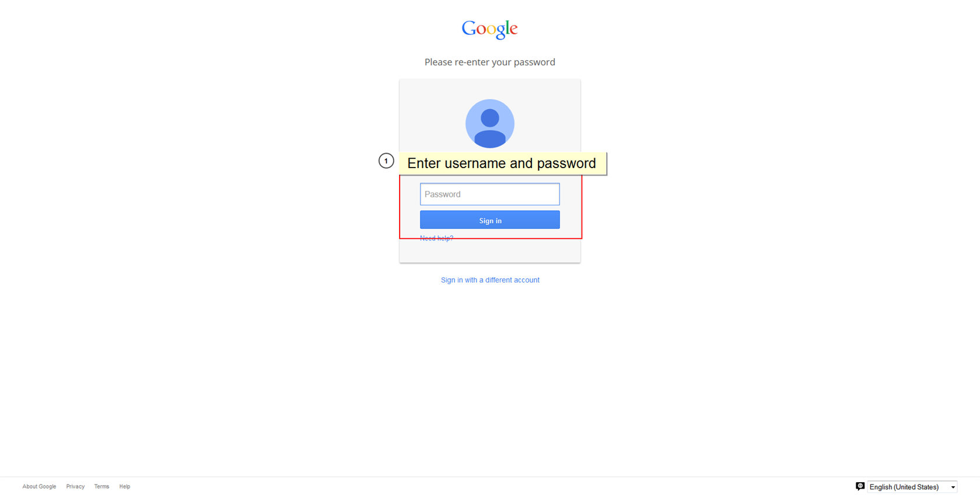The height and width of the screenshot is (495, 980).
Task: Click the lowercase e ending the Google logo
Action: [x=513, y=29]
